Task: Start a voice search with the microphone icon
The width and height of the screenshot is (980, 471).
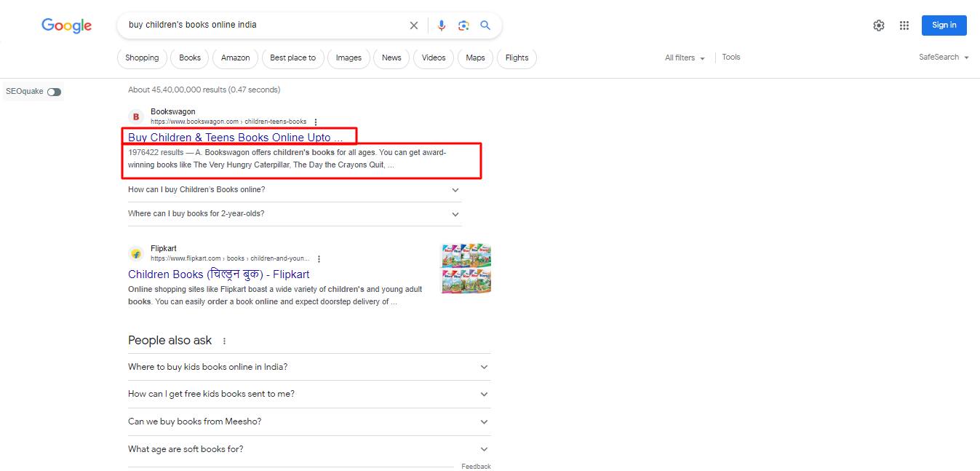Action: 442,25
